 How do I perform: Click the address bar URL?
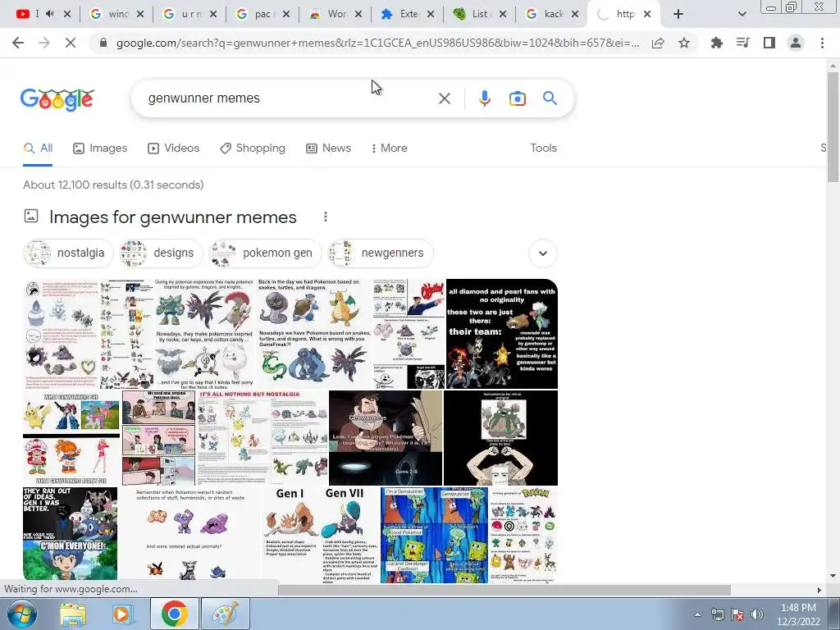point(377,43)
